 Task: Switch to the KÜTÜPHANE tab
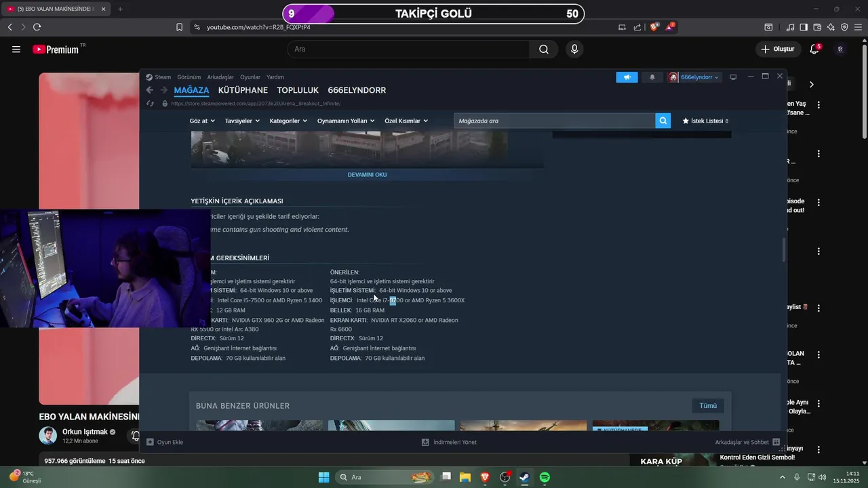tap(243, 90)
